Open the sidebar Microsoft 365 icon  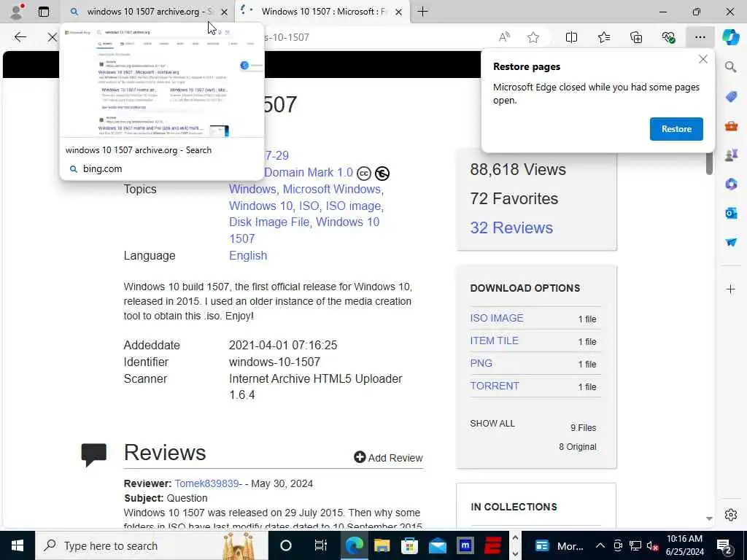[731, 184]
